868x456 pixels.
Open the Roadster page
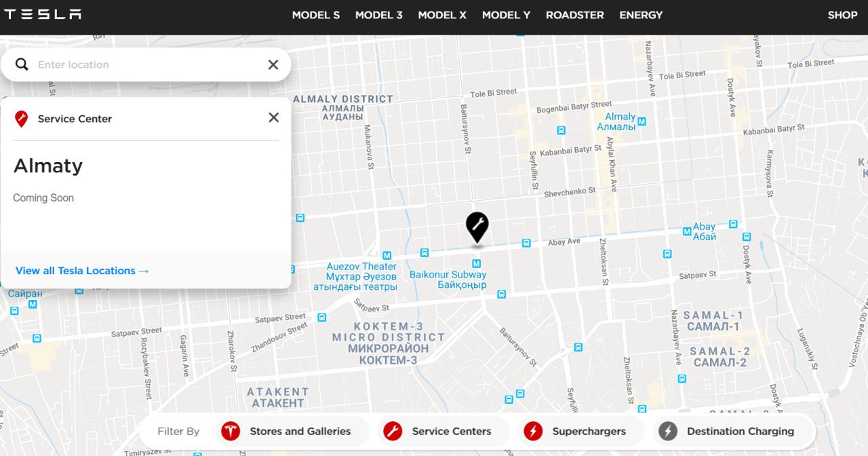tap(575, 15)
